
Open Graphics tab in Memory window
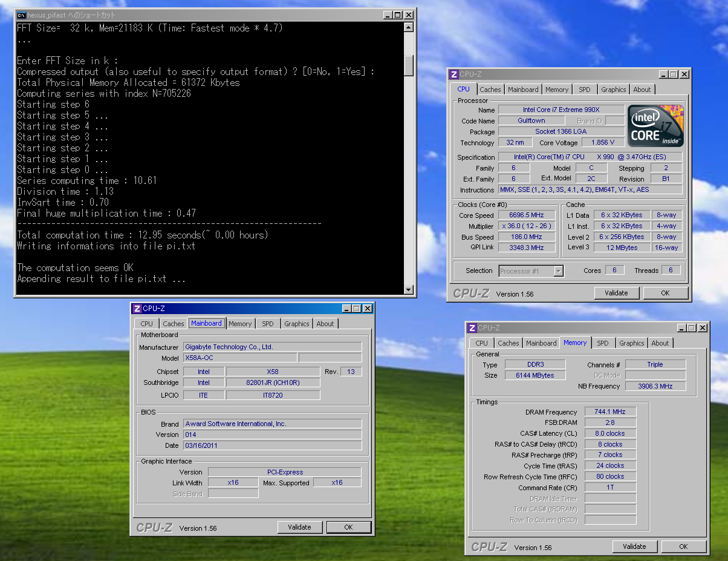click(632, 343)
